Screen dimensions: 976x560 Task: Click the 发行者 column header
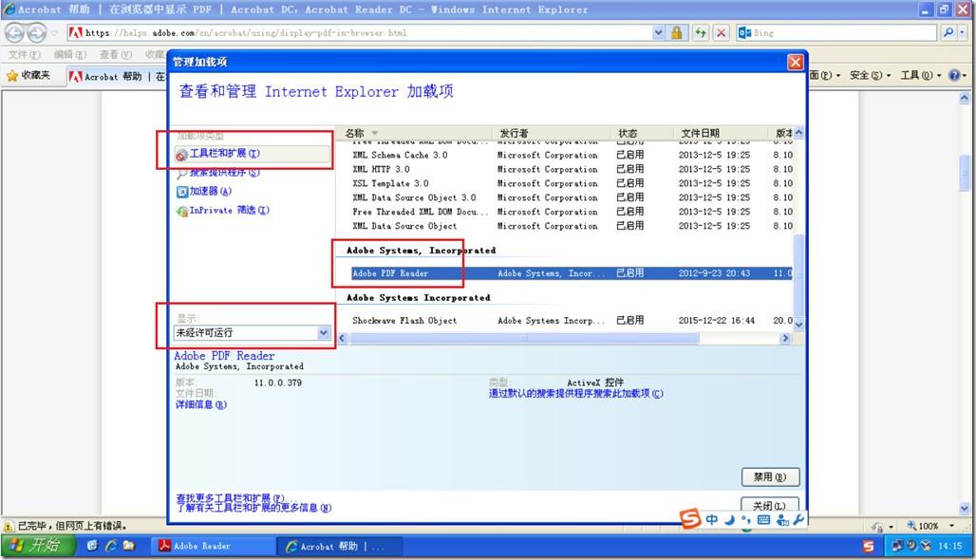pos(550,133)
